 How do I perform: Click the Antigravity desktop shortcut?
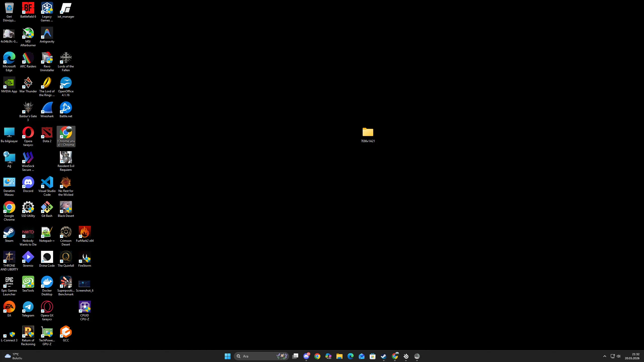tap(47, 35)
